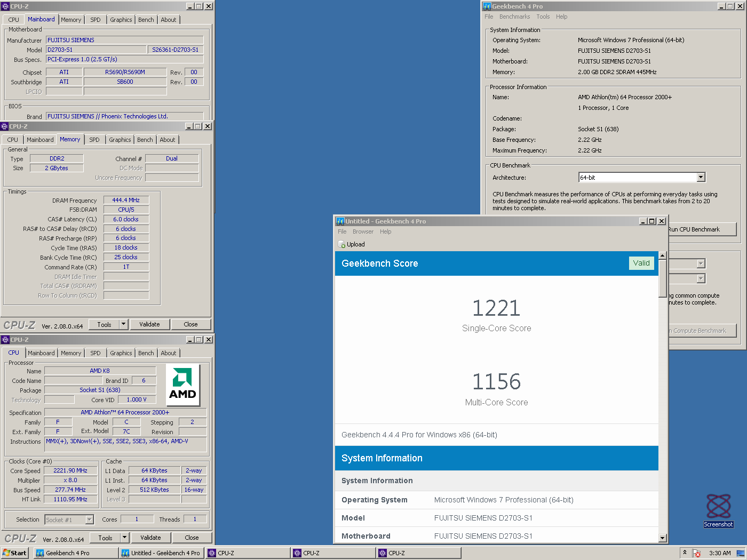747x560 pixels.
Task: Open the upper partially hidden Geekbench compute dropdown
Action: (x=701, y=263)
